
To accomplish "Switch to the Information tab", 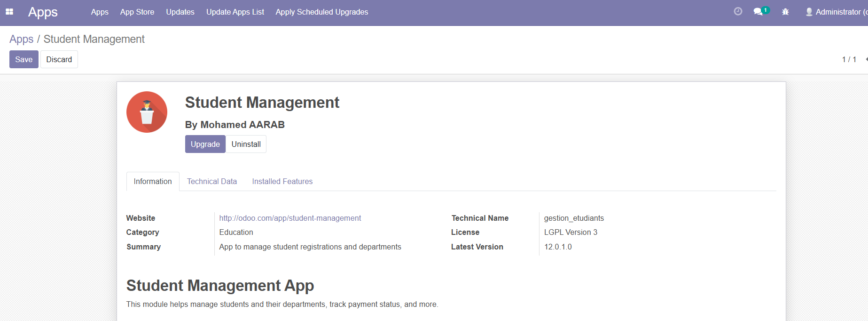I will pyautogui.click(x=153, y=181).
